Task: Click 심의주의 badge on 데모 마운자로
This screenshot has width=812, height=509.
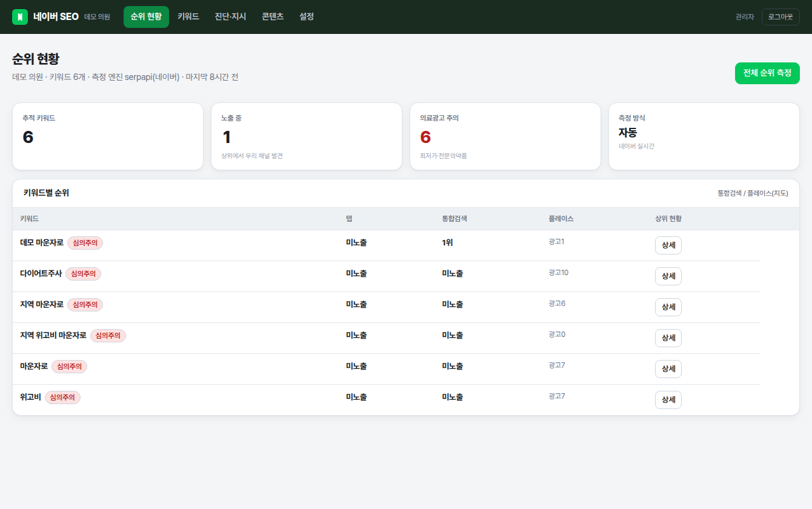Action: click(85, 243)
